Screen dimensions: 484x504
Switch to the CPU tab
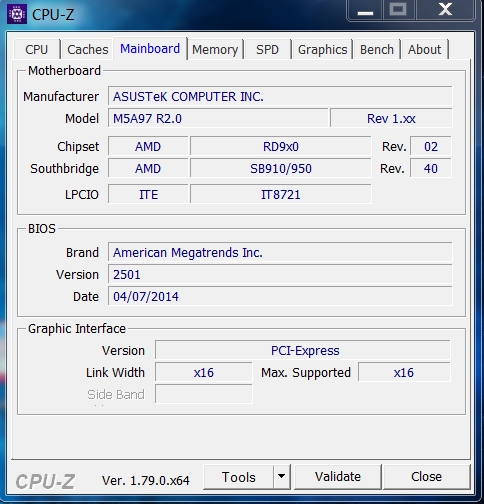pyautogui.click(x=37, y=50)
